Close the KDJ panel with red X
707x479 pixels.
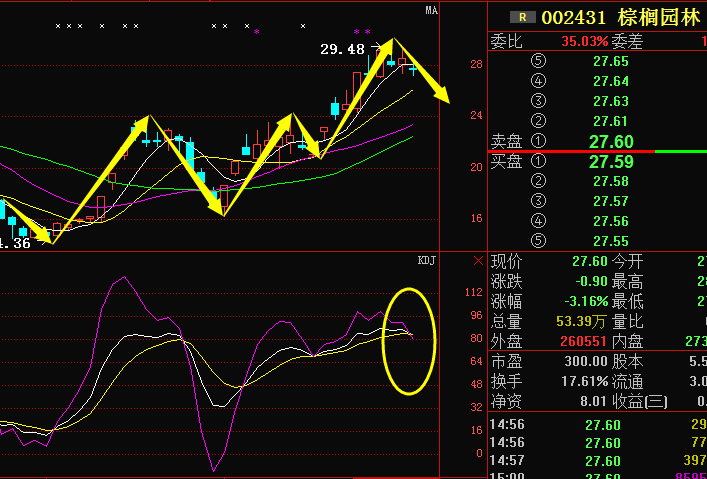click(478, 260)
